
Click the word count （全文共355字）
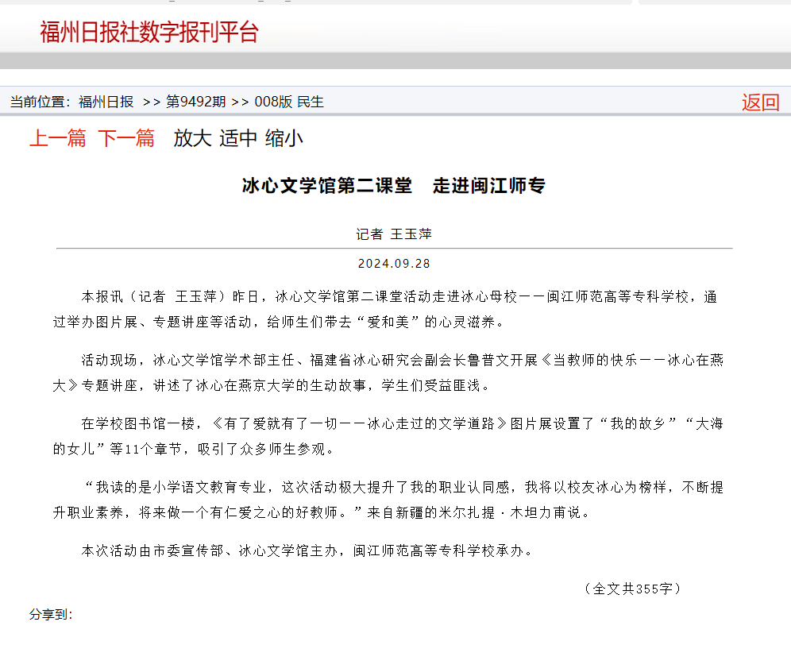[x=633, y=589]
